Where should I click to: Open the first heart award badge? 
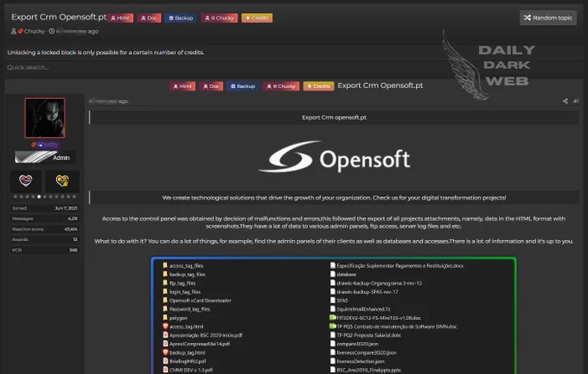26,181
